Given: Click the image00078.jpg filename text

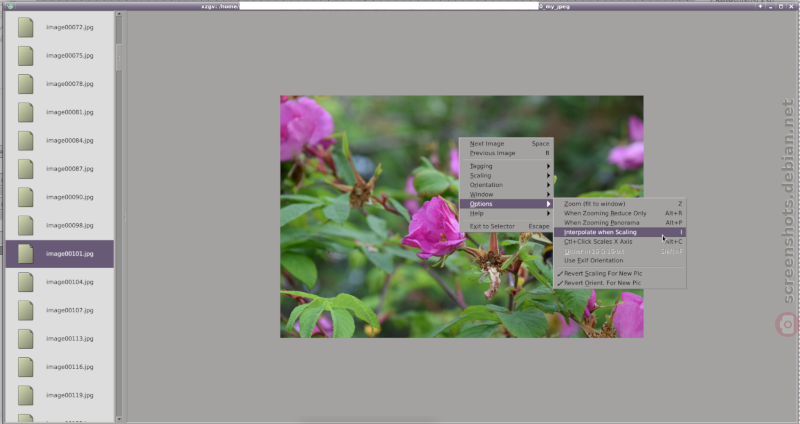Looking at the screenshot, I should [x=70, y=84].
